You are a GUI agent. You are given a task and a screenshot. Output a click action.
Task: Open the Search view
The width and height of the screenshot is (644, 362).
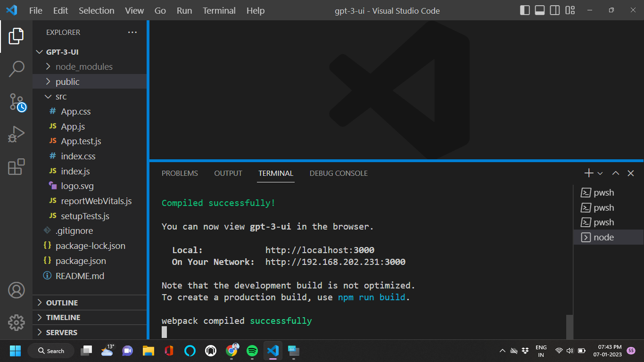point(17,68)
